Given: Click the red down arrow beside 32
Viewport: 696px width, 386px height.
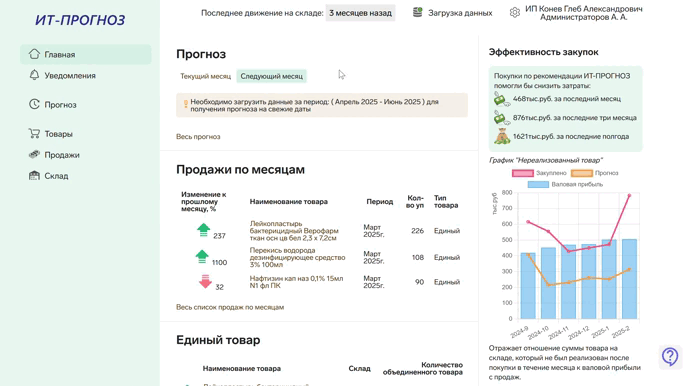Looking at the screenshot, I should [x=205, y=281].
